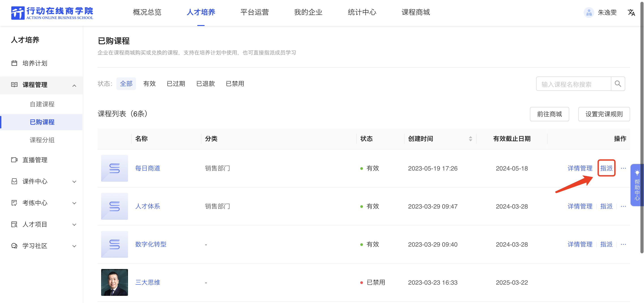Click 指派 for the 人才体系 course

coord(606,206)
